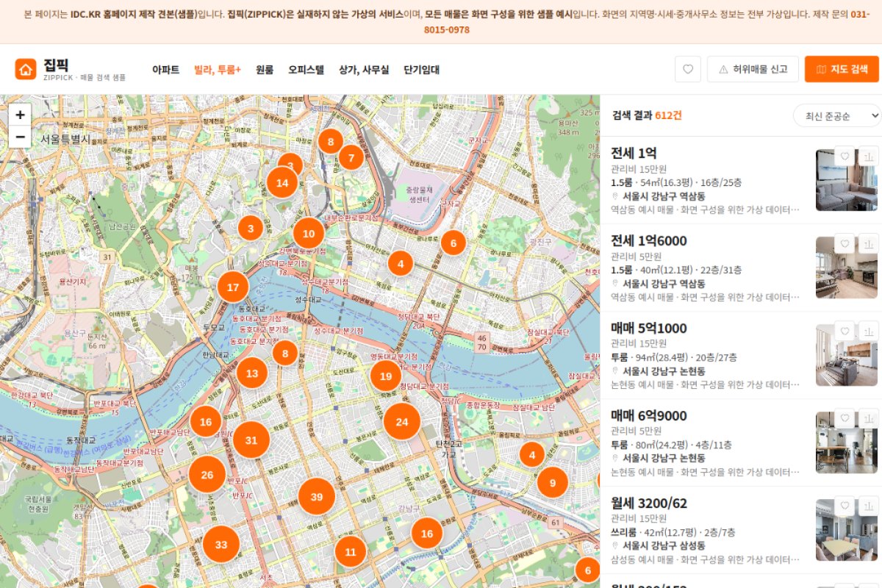Open photo thumbnail of 월세 3200/62 listing
This screenshot has width=882, height=588.
847,530
